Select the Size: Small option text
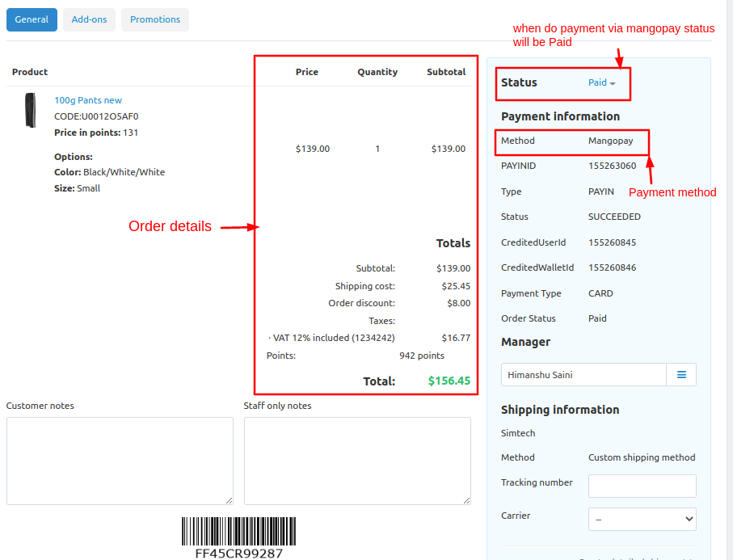 coord(77,188)
